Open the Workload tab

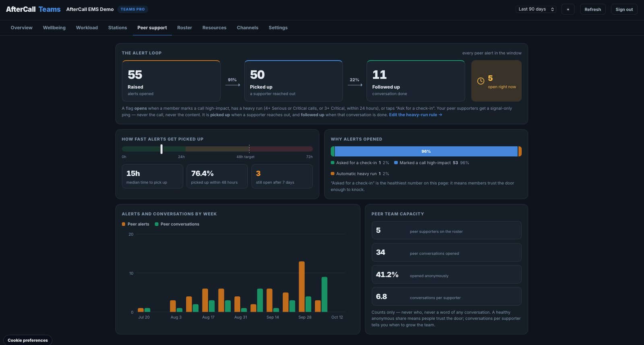[87, 28]
